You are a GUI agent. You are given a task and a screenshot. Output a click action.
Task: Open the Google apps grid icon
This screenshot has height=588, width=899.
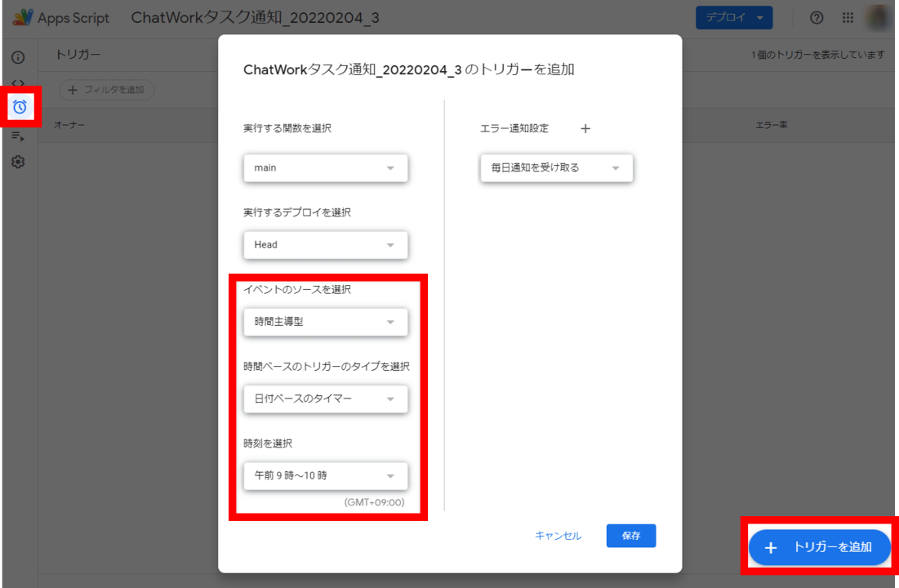(848, 18)
